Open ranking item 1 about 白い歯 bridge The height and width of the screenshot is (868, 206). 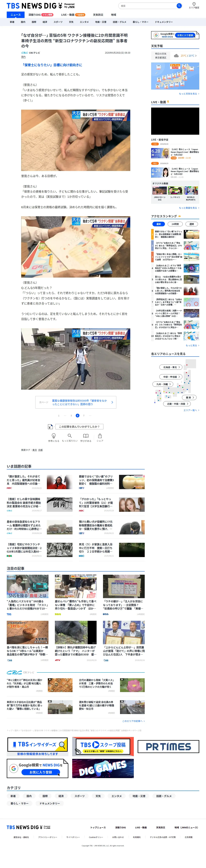point(175,234)
